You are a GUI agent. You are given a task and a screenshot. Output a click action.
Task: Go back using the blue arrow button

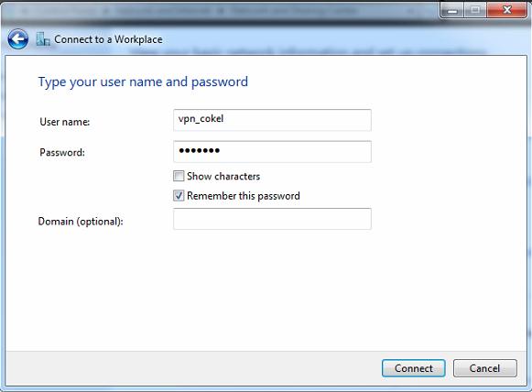tap(17, 39)
